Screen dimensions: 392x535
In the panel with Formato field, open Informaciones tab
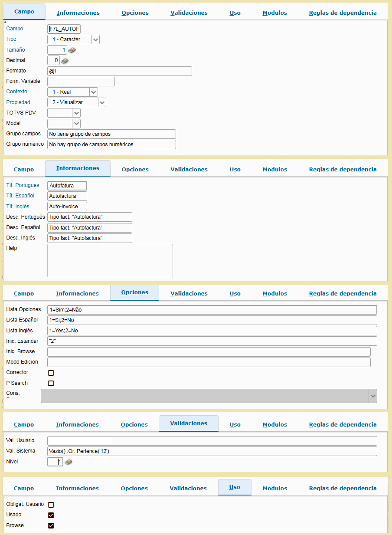(x=78, y=13)
